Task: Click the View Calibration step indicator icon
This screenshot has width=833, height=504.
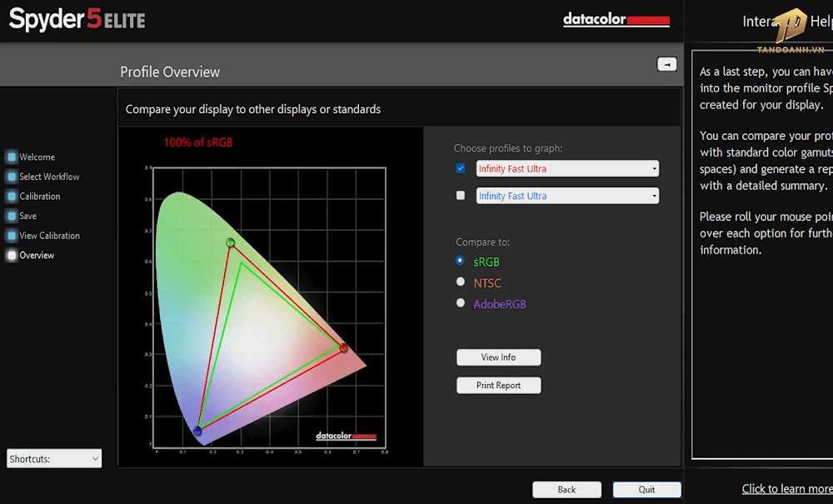Action: click(x=12, y=236)
